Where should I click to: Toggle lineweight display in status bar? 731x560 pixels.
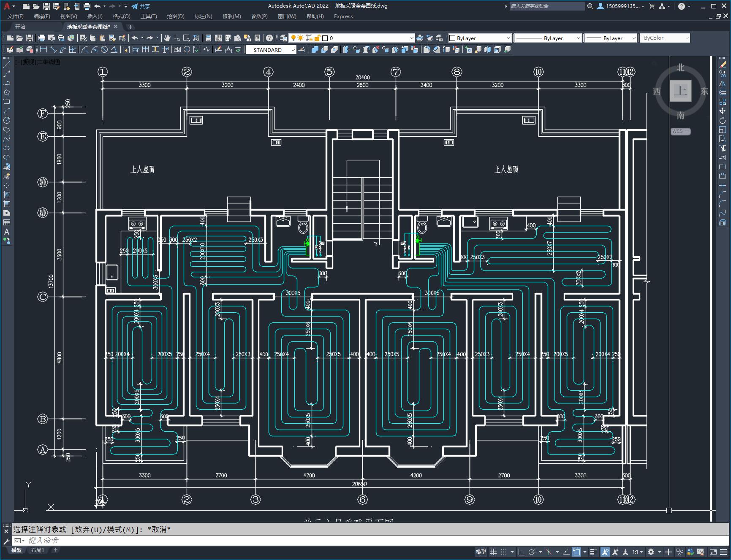coord(594,552)
